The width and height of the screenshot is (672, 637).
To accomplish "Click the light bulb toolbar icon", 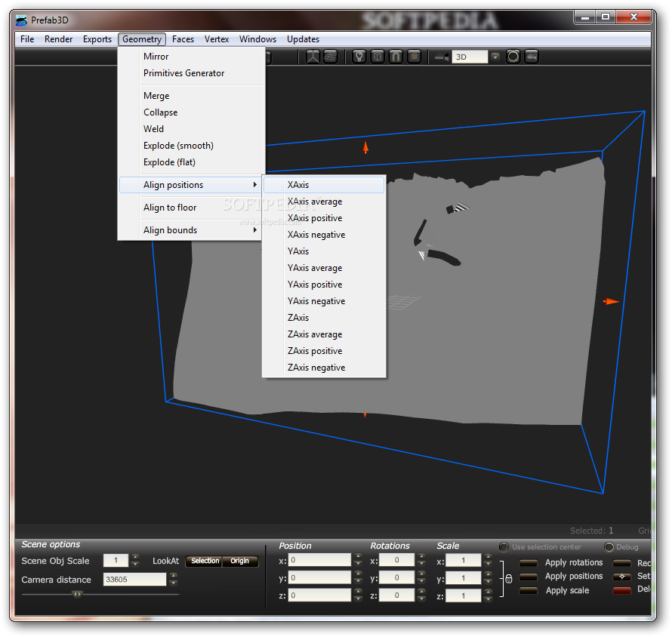I will pos(359,57).
